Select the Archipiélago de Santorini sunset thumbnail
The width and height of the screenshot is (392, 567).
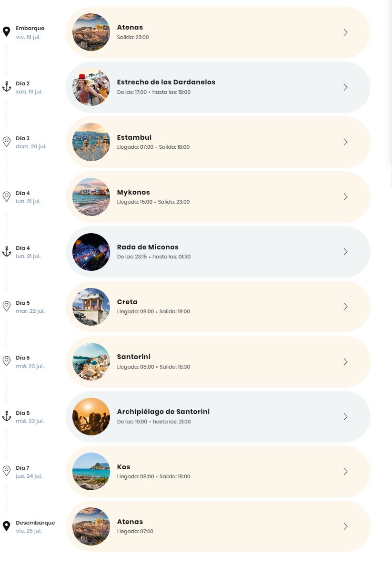[91, 417]
